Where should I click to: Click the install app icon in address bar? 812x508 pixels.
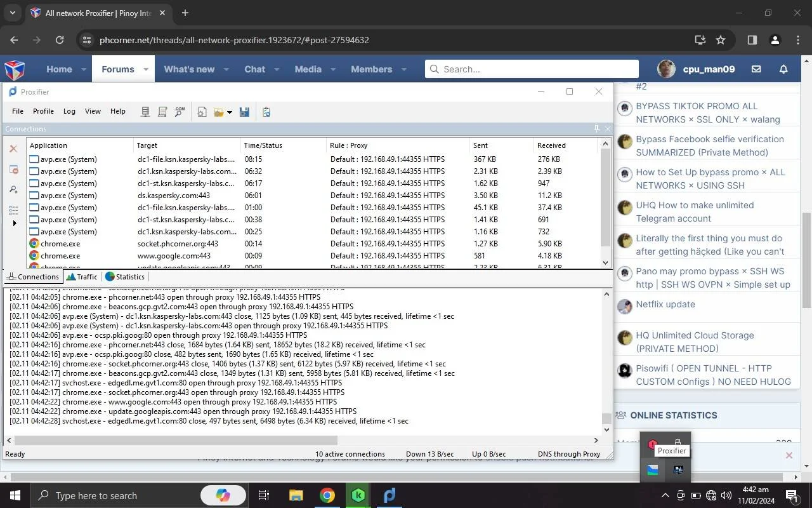point(700,40)
